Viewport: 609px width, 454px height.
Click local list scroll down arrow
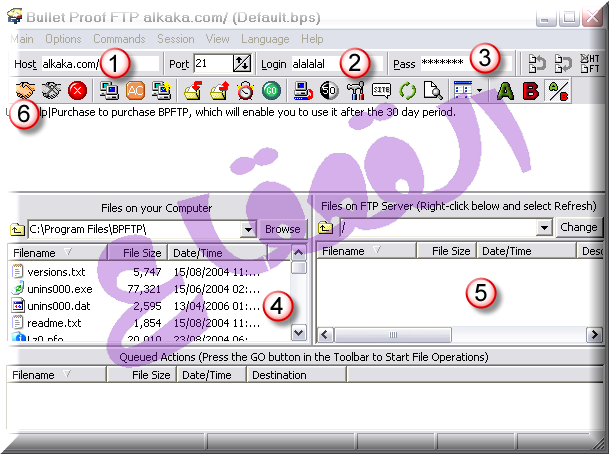298,332
